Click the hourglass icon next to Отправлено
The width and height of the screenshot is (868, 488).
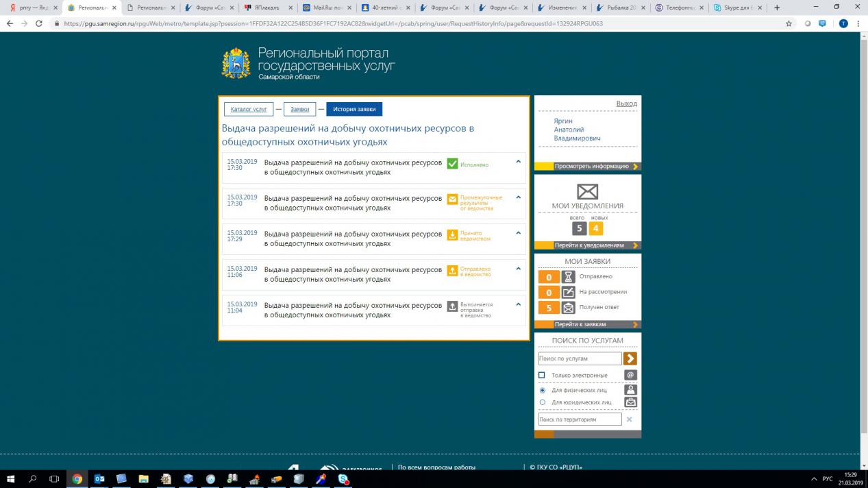tap(568, 277)
